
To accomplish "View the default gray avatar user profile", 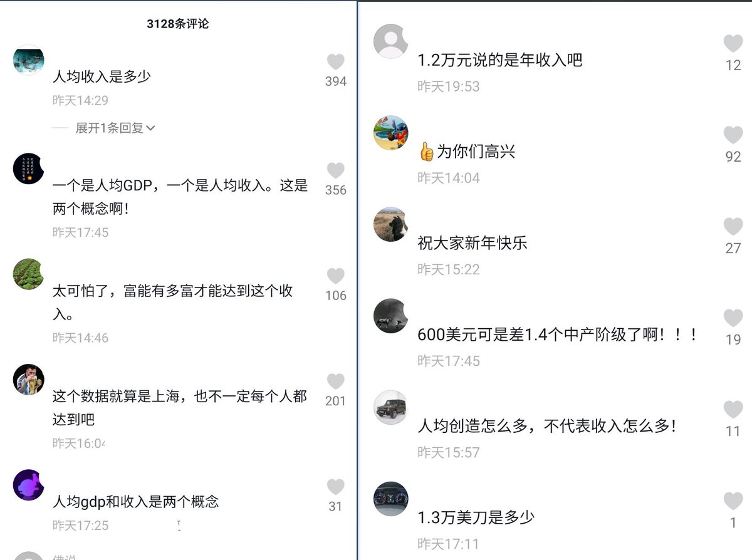I will coord(390,41).
